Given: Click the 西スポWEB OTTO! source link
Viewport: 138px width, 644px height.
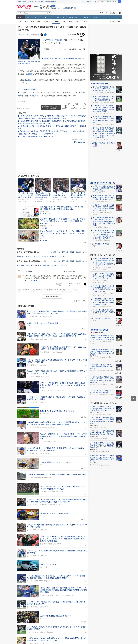Looking at the screenshot, I should [x=80, y=142].
